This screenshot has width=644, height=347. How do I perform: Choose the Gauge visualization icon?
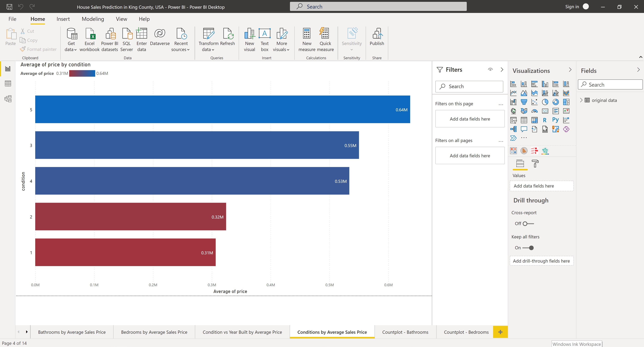click(x=534, y=111)
